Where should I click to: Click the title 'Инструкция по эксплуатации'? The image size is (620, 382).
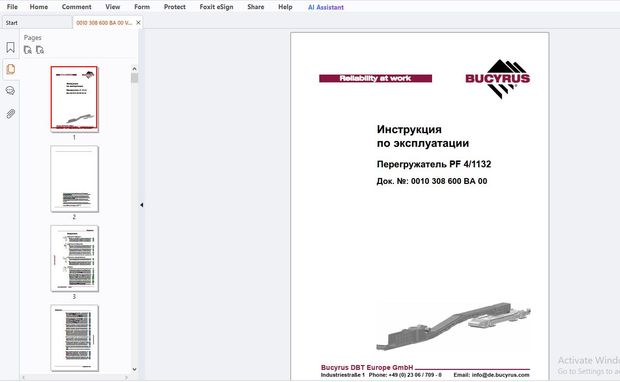coord(423,136)
